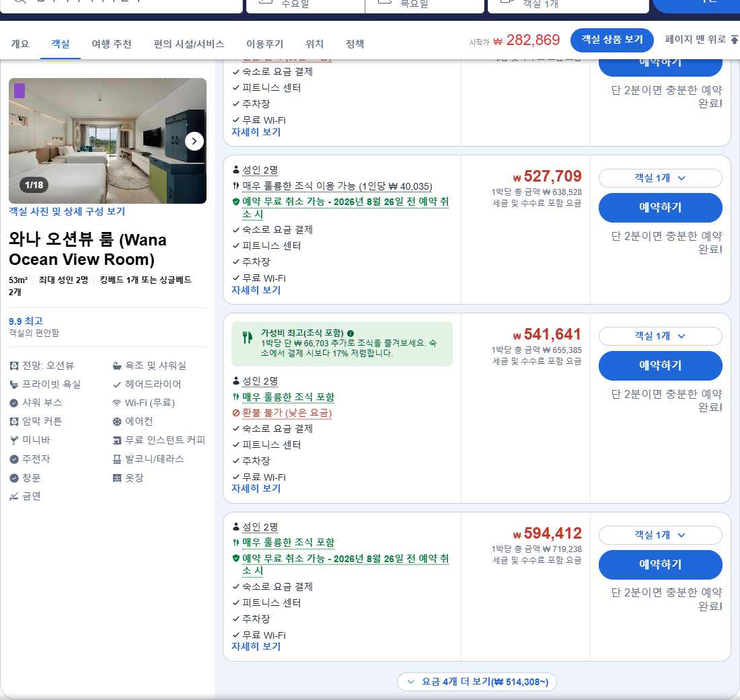Click the ₩541,641 price

click(548, 334)
